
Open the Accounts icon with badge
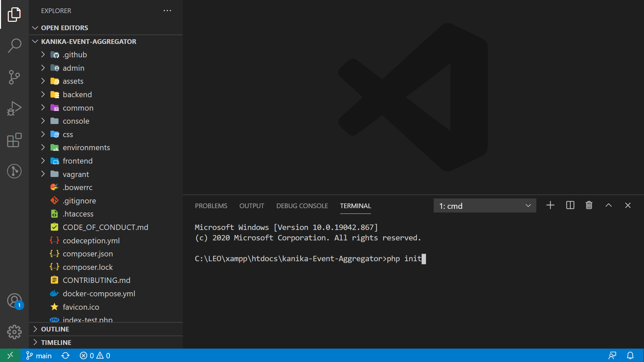click(x=15, y=301)
